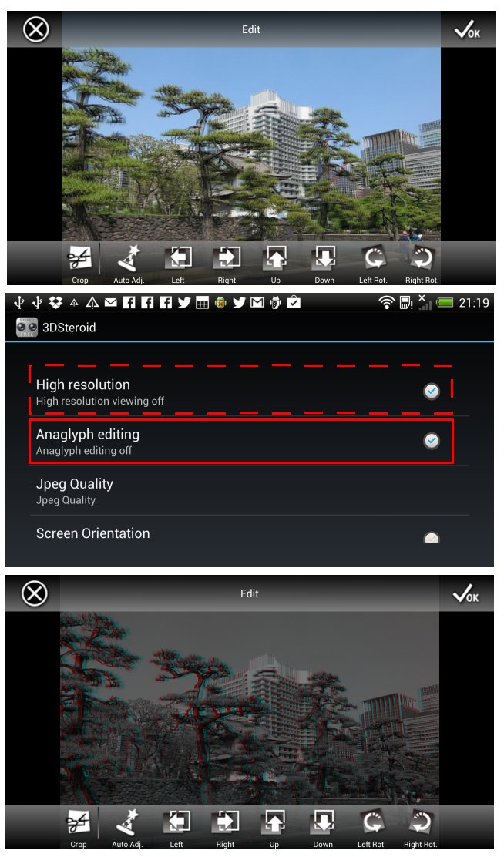Apply Right Rot. in color-photo Edit screen

(x=422, y=264)
